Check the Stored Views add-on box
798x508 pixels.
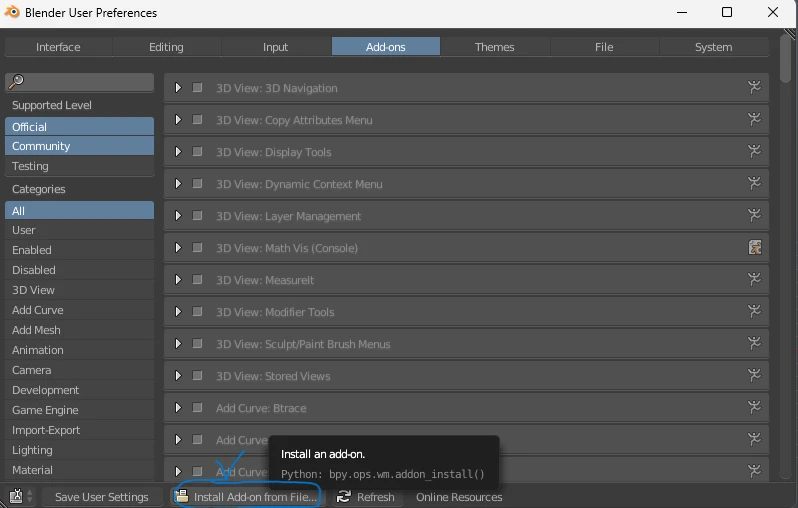pyautogui.click(x=197, y=376)
